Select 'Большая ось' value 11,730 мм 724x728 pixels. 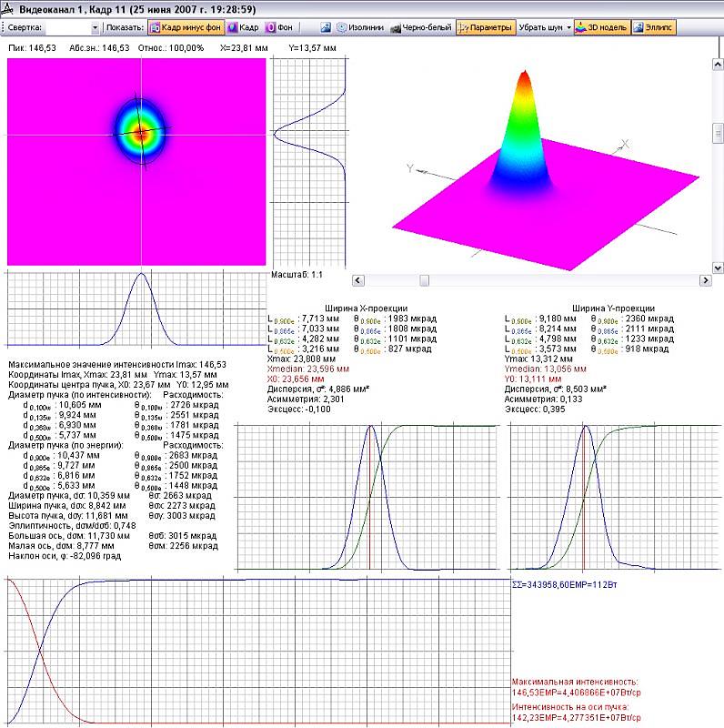pyautogui.click(x=109, y=536)
